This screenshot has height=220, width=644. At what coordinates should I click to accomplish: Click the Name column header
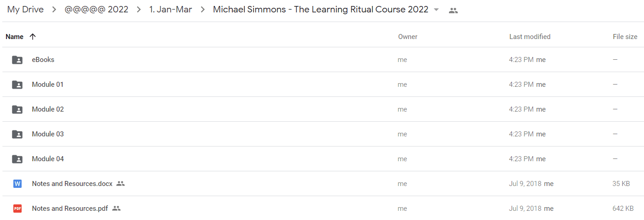(x=14, y=37)
